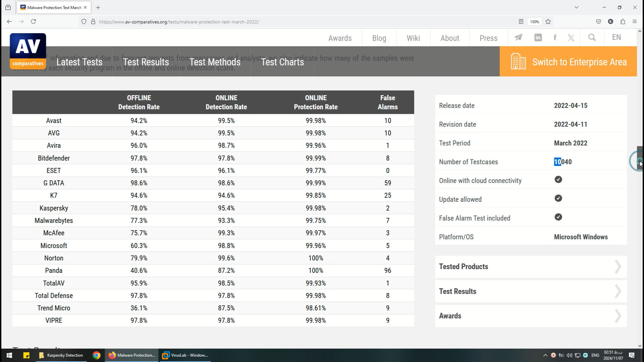Open Sticky Notes in taskbar
This screenshot has height=362, width=644.
coord(26,355)
